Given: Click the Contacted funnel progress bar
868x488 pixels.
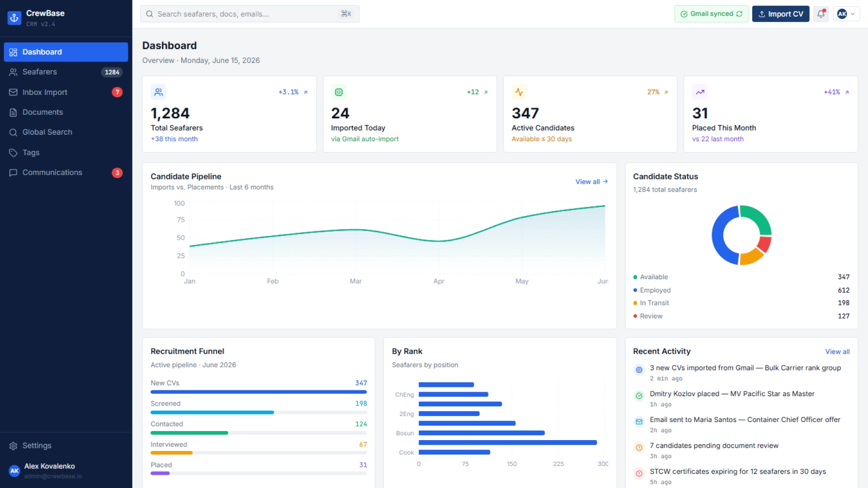Looking at the screenshot, I should tap(259, 433).
